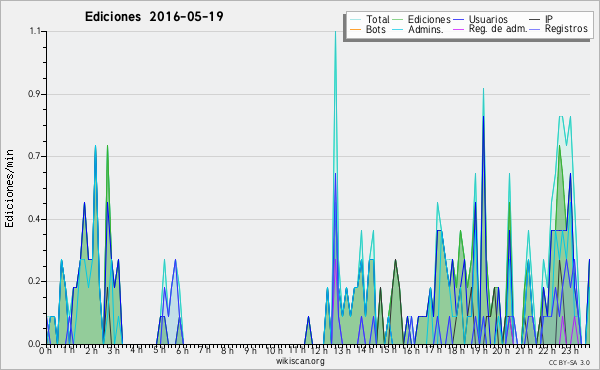Click the CC BY-SA 3.0 license text
This screenshot has width=600, height=370.
[569, 362]
